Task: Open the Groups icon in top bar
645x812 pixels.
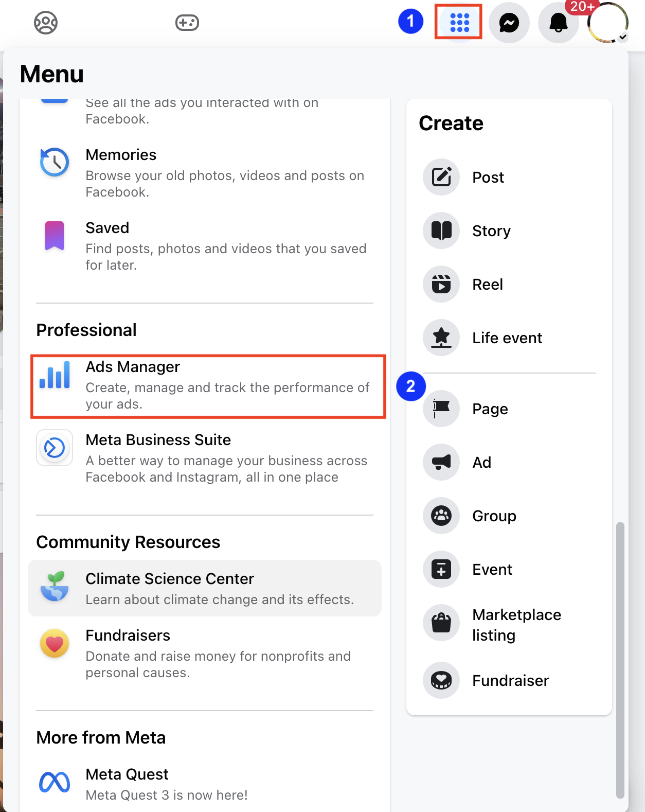Action: (46, 23)
